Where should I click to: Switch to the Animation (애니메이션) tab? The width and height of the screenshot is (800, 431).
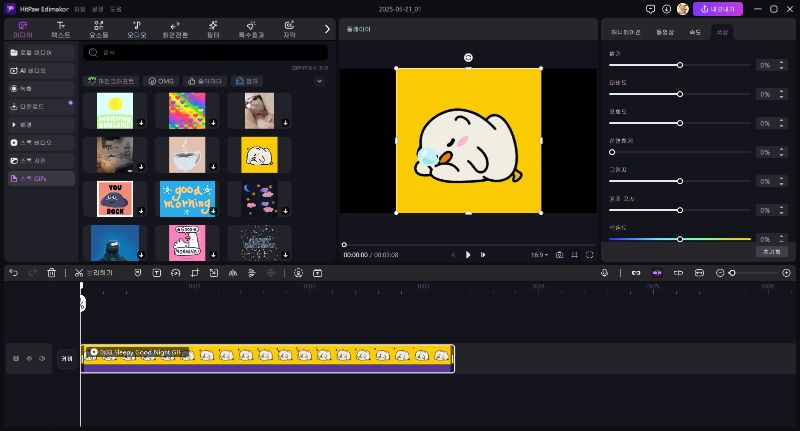pos(626,32)
